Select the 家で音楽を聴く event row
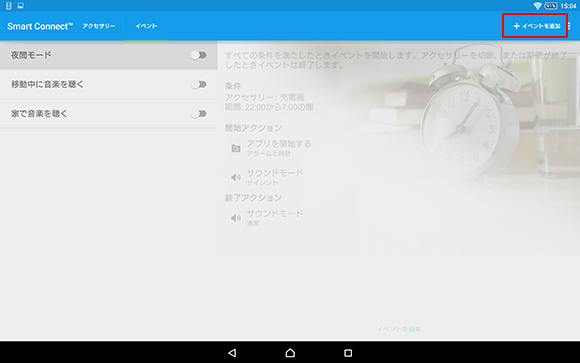The height and width of the screenshot is (363, 580). [x=108, y=114]
